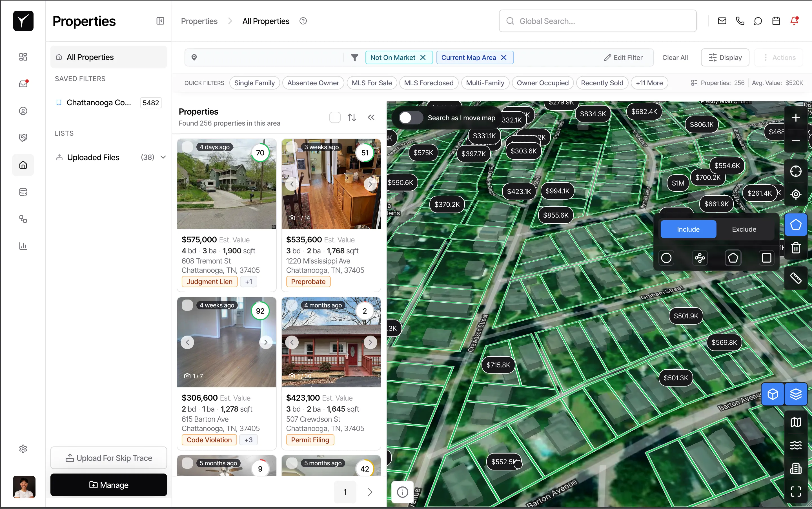
Task: Click Clear All filters
Action: (x=675, y=57)
